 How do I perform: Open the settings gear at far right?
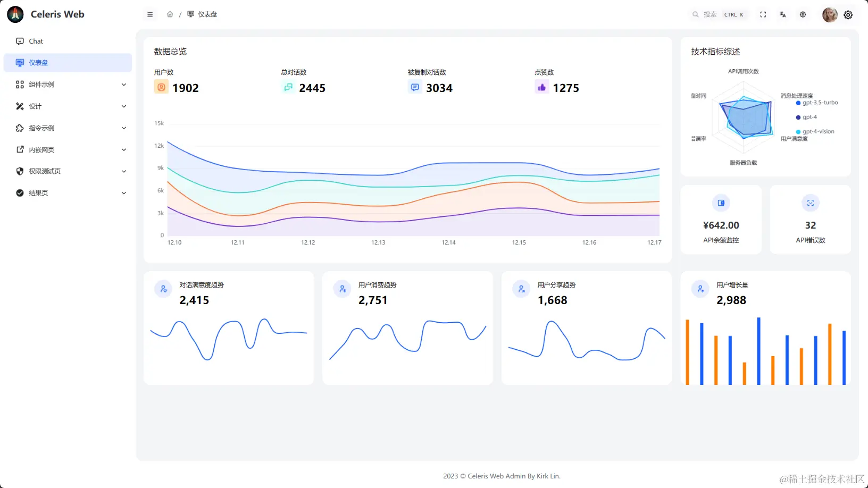(848, 15)
